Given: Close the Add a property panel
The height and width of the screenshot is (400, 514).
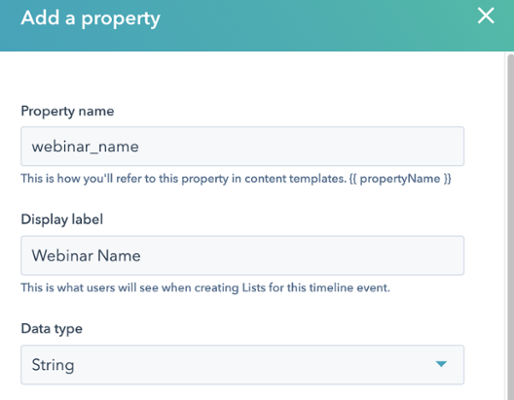Looking at the screenshot, I should pos(486,16).
